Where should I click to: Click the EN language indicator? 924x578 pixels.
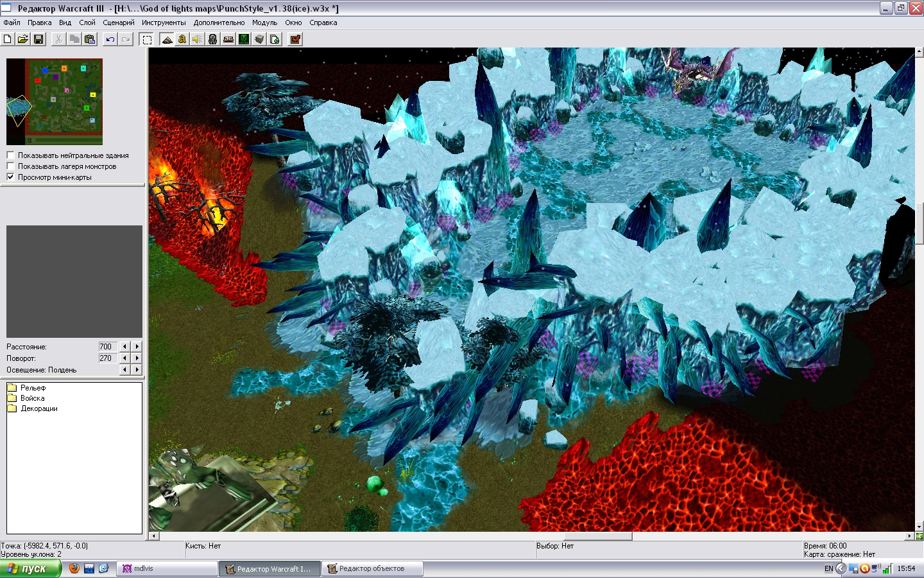click(828, 568)
